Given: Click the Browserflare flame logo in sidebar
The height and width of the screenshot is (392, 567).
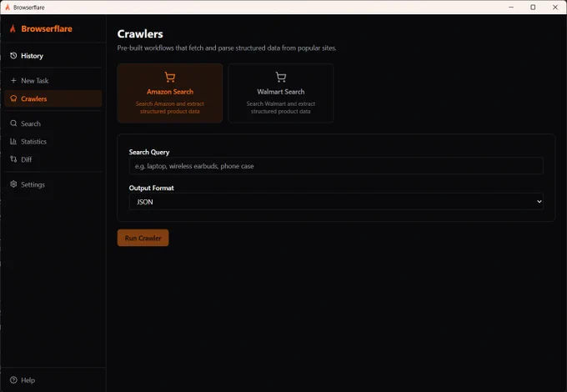Looking at the screenshot, I should pos(13,28).
